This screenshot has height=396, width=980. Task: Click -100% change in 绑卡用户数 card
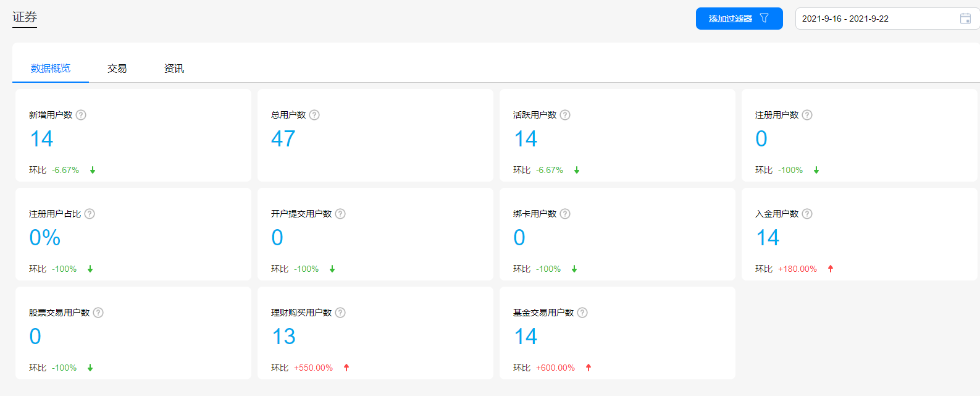click(548, 269)
